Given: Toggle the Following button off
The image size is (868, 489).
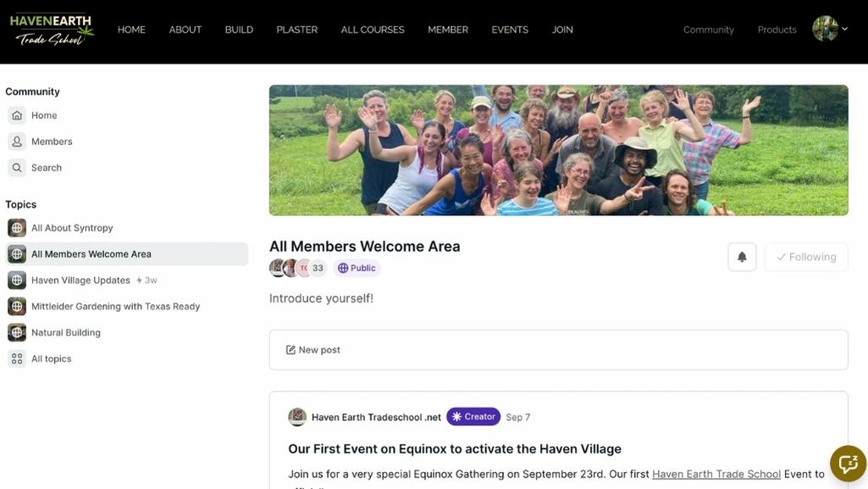Looking at the screenshot, I should pyautogui.click(x=806, y=257).
